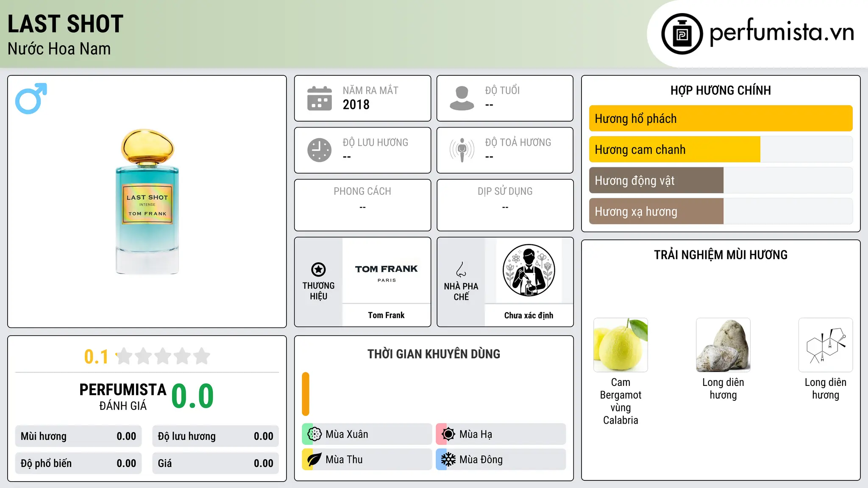
Task: Open the molecule-diagram Long diên hương image
Action: (x=826, y=345)
